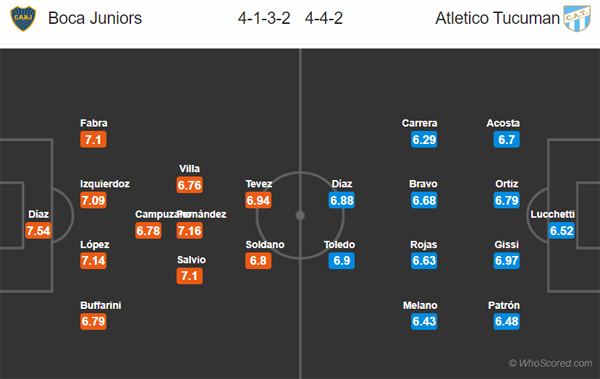
Task: Choose player name Buffarini
Action: [101, 305]
